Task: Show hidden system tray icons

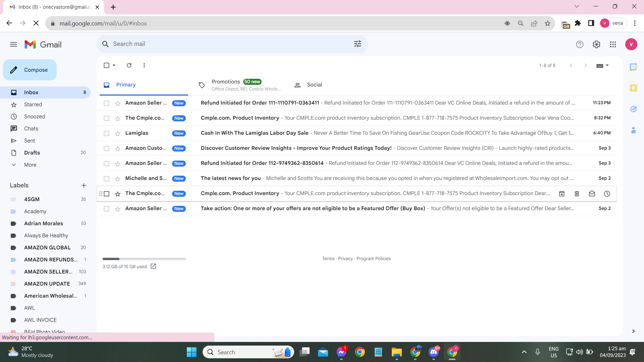Action: coord(524,352)
